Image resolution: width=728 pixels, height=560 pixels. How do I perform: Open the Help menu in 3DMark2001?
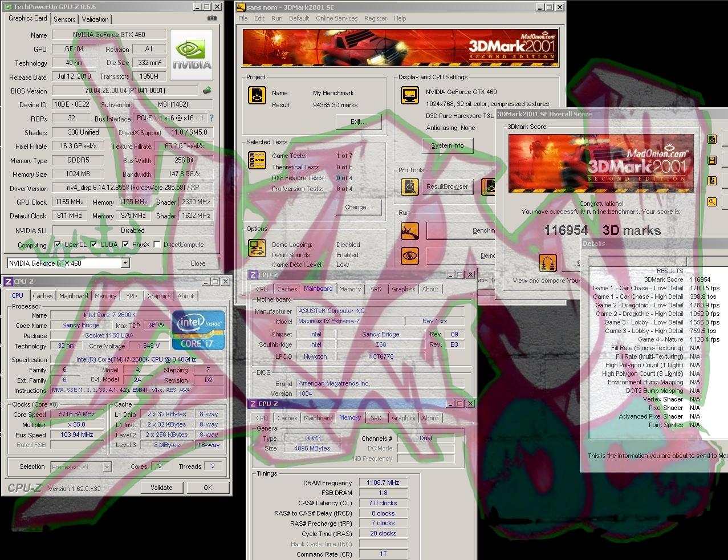[x=400, y=18]
